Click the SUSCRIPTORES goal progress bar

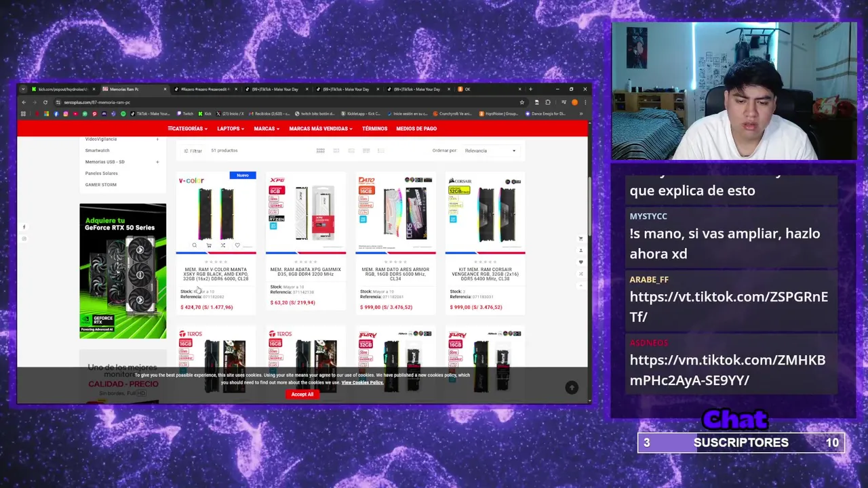[x=741, y=443]
